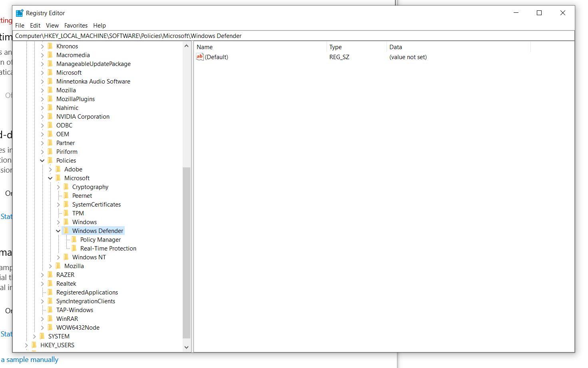Click the Realtek folder icon
The height and width of the screenshot is (368, 588).
coord(50,283)
